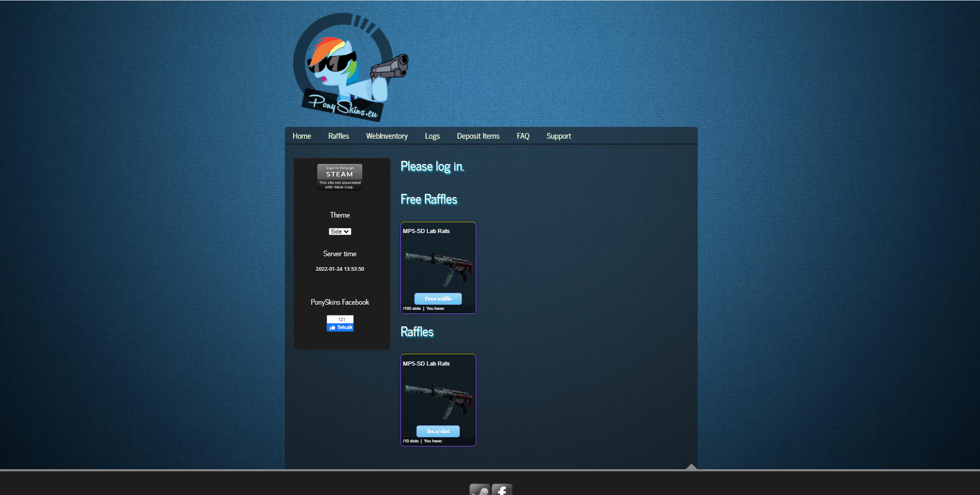
Task: Click the $0.1/slot raffle button
Action: 438,431
